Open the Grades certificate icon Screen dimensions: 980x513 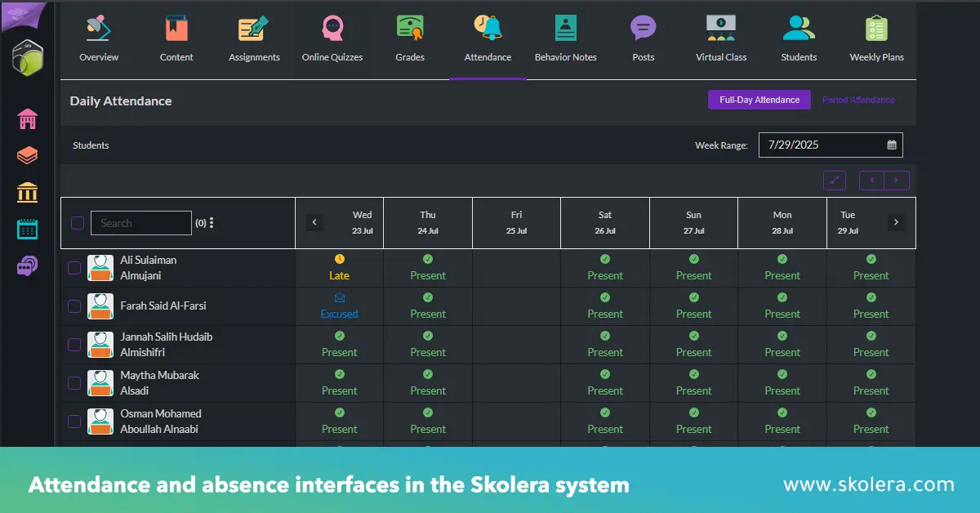[410, 29]
